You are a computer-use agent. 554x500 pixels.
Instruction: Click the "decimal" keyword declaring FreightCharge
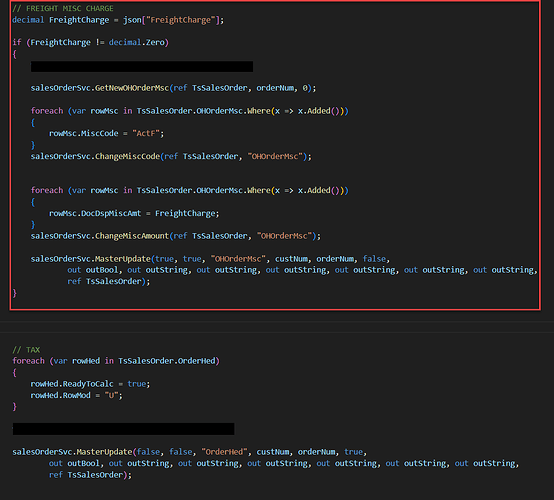point(28,20)
